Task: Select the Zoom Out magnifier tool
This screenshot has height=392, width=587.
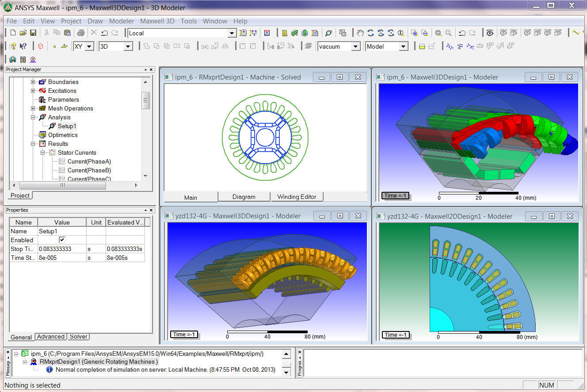Action: click(424, 32)
